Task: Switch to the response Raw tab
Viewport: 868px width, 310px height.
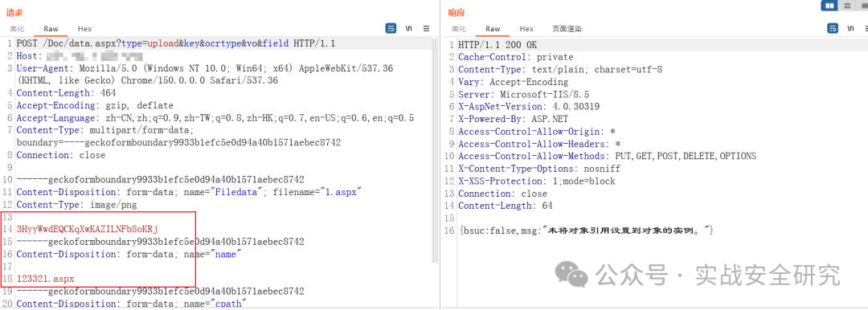Action: (493, 29)
